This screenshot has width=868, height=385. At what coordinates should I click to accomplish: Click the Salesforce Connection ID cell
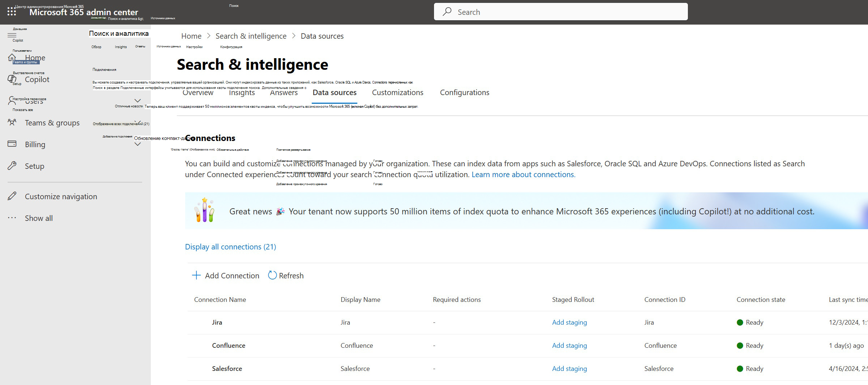659,369
